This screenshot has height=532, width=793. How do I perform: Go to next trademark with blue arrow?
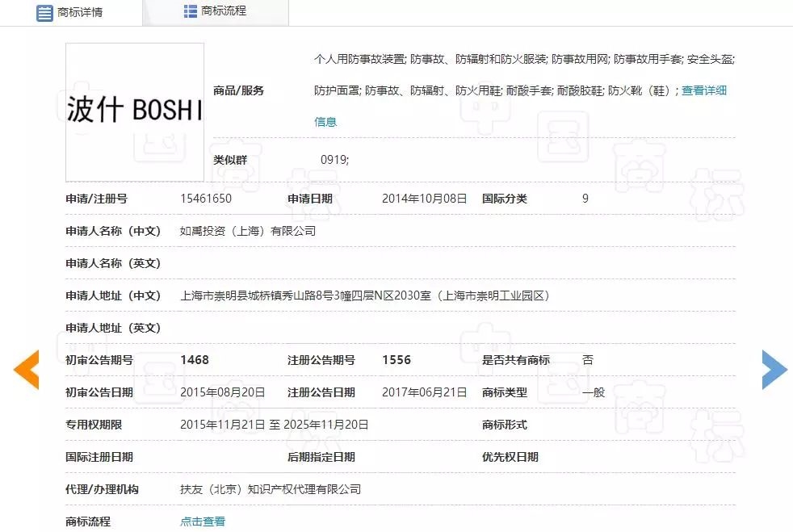[x=774, y=370]
